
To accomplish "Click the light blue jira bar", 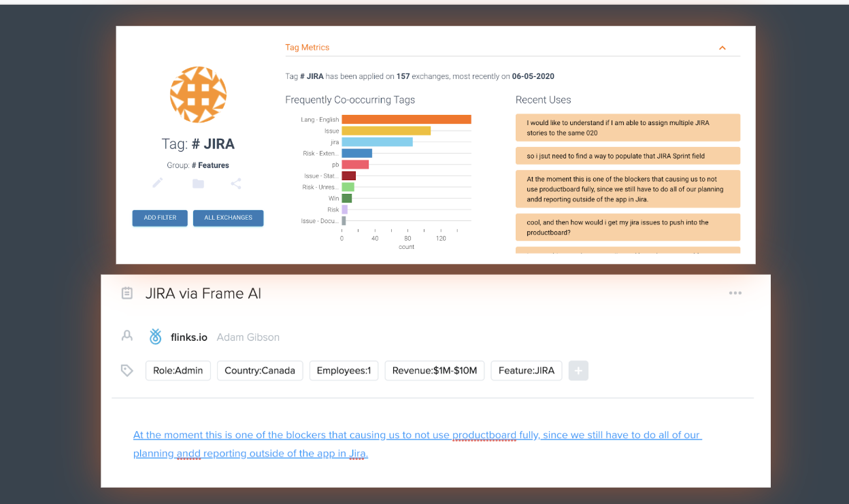I will point(377,142).
